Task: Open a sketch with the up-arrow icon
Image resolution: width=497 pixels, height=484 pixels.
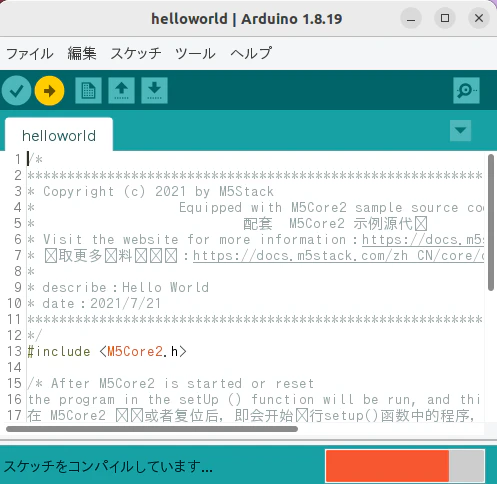Action: point(121,91)
